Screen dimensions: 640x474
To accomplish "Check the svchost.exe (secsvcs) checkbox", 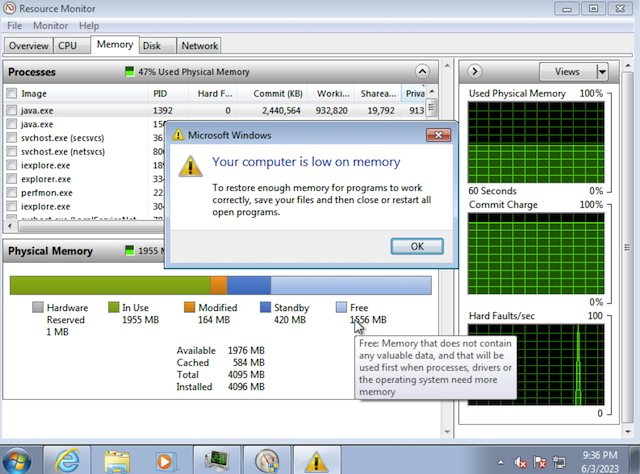I will click(x=11, y=138).
